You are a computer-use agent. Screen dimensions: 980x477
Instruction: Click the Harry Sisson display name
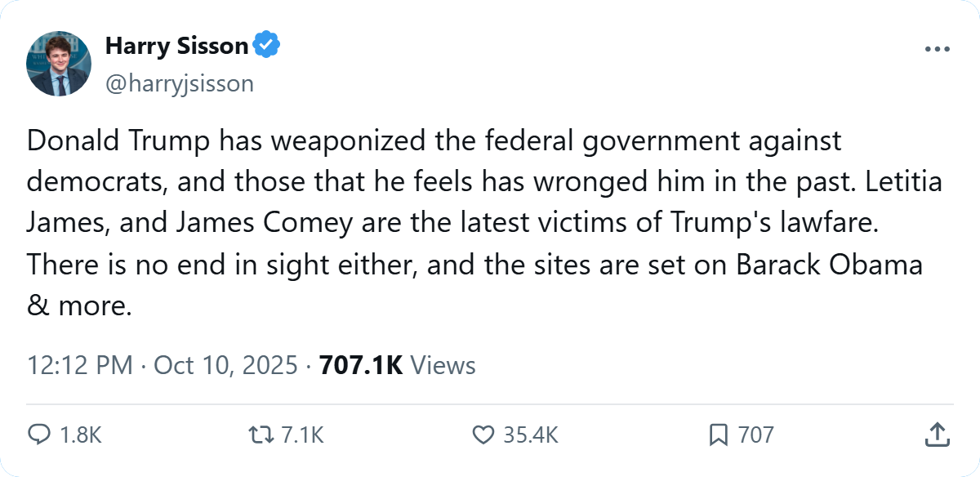pyautogui.click(x=176, y=46)
